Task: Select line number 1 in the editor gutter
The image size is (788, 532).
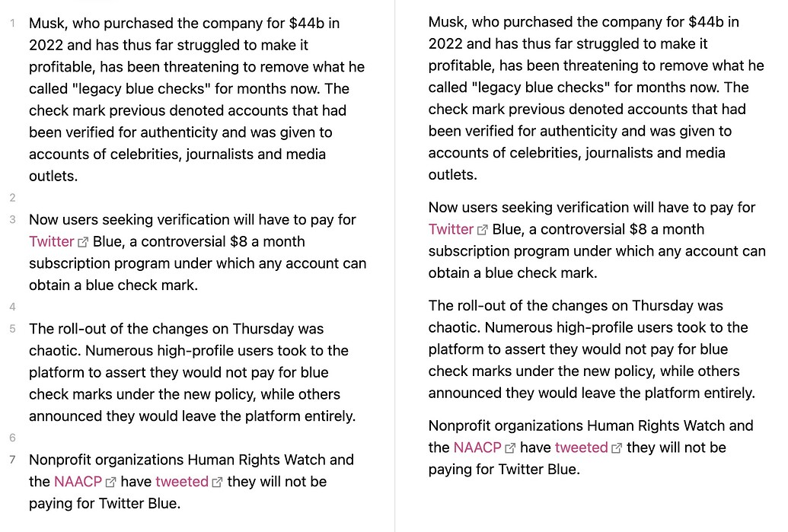Action: coord(12,24)
